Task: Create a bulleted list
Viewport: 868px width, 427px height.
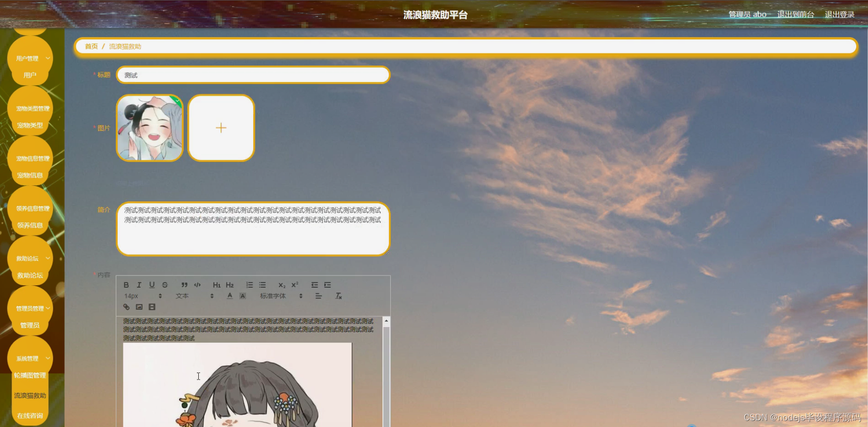Action: tap(262, 285)
